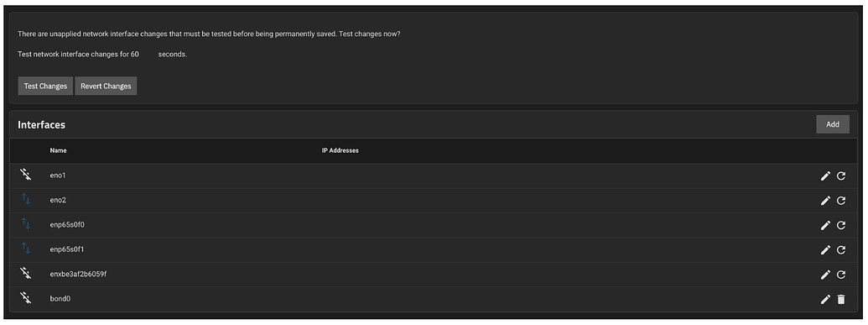Image resolution: width=868 pixels, height=325 pixels.
Task: Reset the eno2 interface using refresh icon
Action: pos(841,201)
